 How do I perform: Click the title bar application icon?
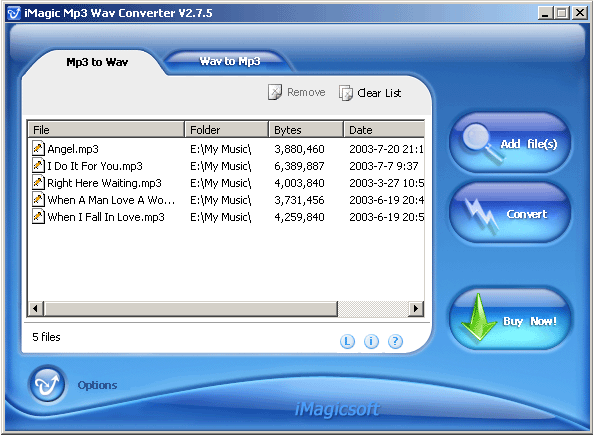(x=14, y=13)
